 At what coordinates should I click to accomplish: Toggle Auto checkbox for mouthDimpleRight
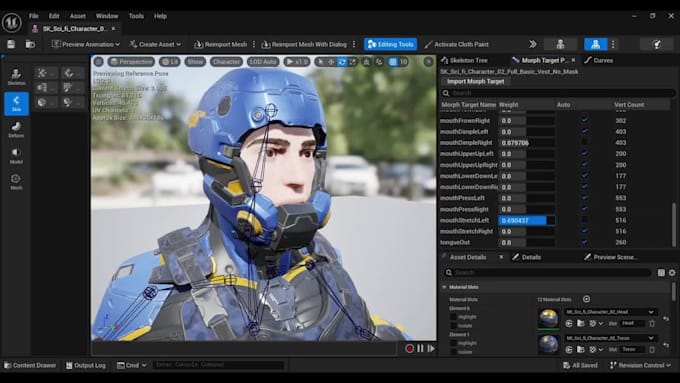pos(584,142)
